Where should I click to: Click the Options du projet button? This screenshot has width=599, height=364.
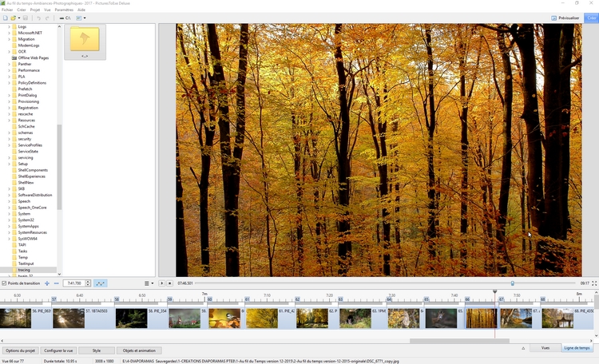click(19, 350)
